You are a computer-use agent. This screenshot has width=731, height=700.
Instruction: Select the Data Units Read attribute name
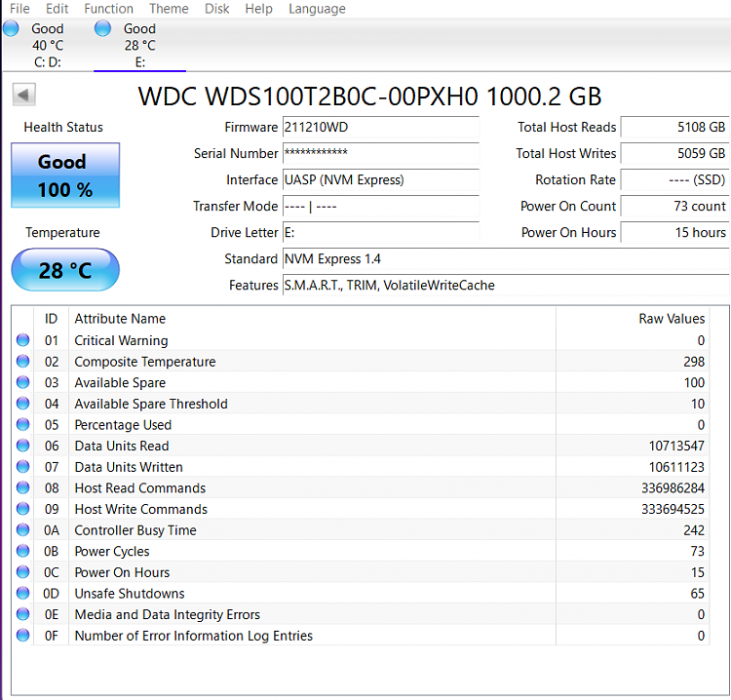pos(122,446)
